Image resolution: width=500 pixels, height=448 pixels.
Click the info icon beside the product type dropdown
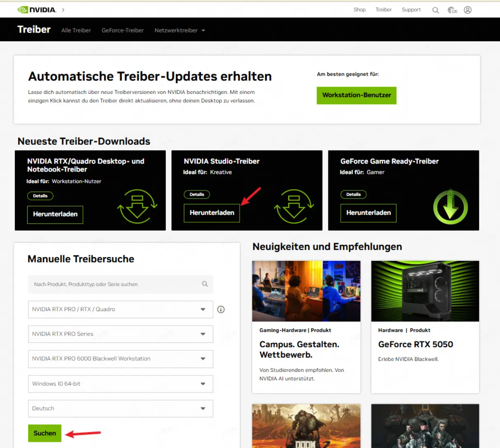(221, 310)
